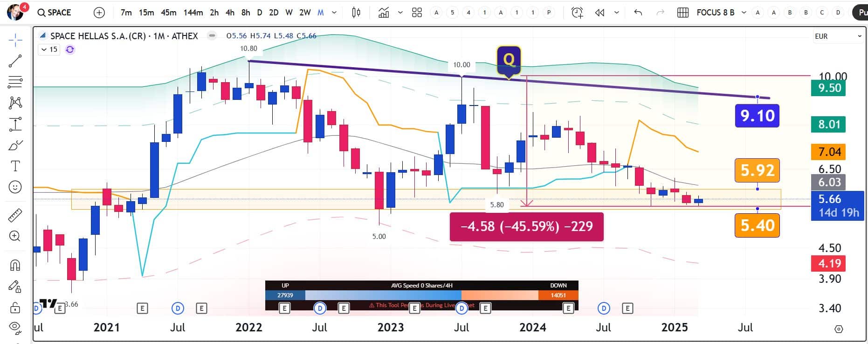Click the red 4.19 price axis label

pos(829,263)
